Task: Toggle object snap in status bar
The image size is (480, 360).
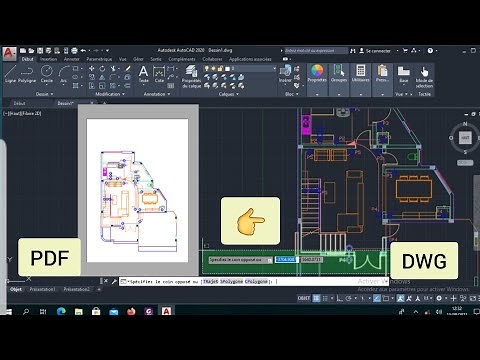Action: 386,298
